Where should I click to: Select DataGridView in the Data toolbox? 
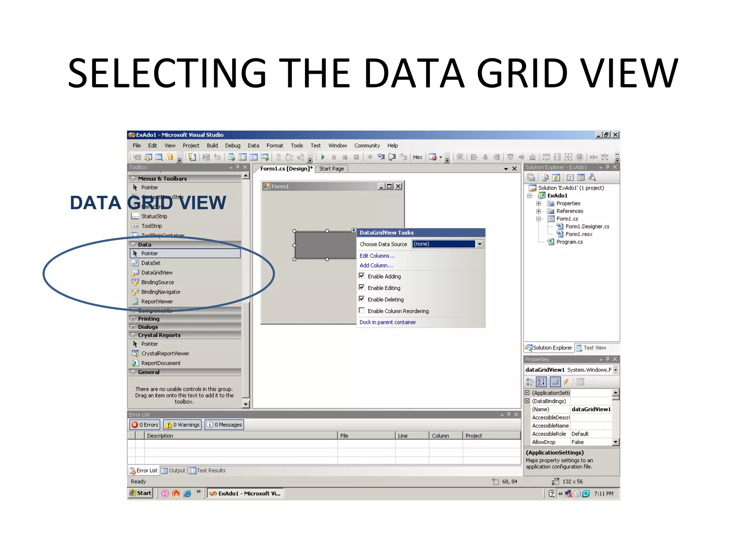(157, 273)
